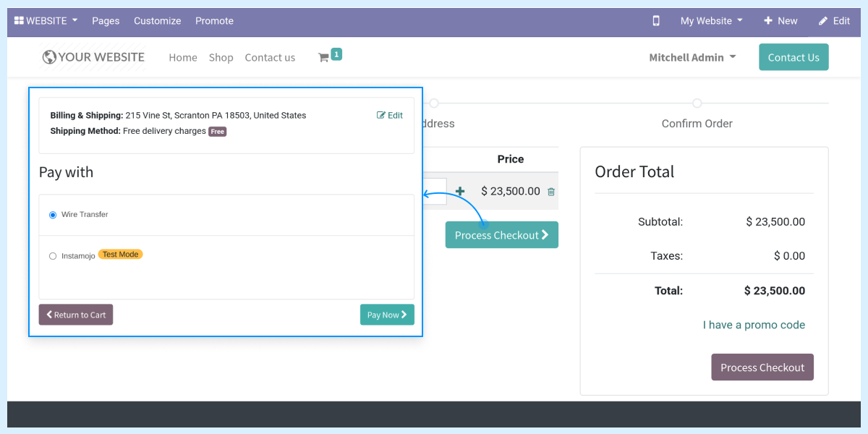Viewport: 868px width, 434px height.
Task: Click the Pay Now button
Action: tap(387, 314)
